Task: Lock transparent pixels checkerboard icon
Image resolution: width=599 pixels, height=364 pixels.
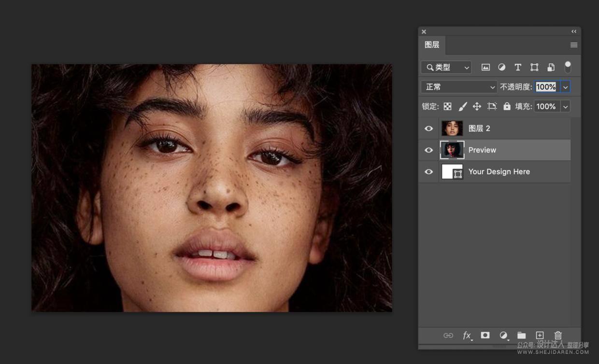Action: click(x=448, y=106)
